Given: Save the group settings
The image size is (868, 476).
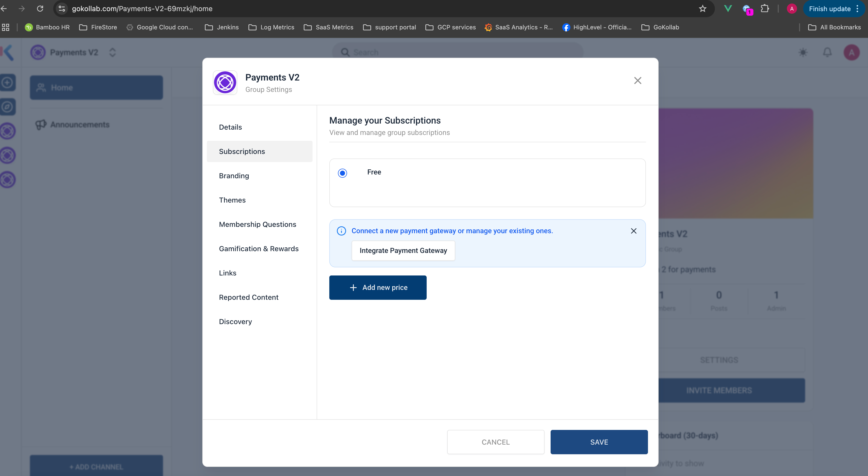Looking at the screenshot, I should coord(599,442).
